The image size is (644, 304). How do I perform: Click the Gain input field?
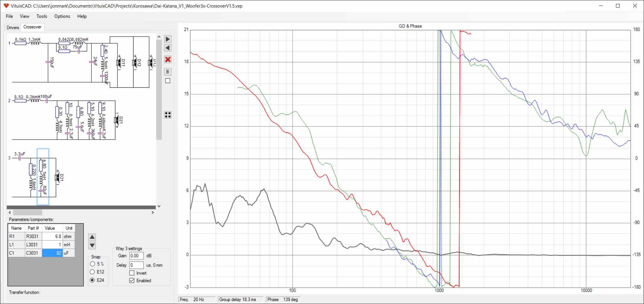(x=136, y=256)
